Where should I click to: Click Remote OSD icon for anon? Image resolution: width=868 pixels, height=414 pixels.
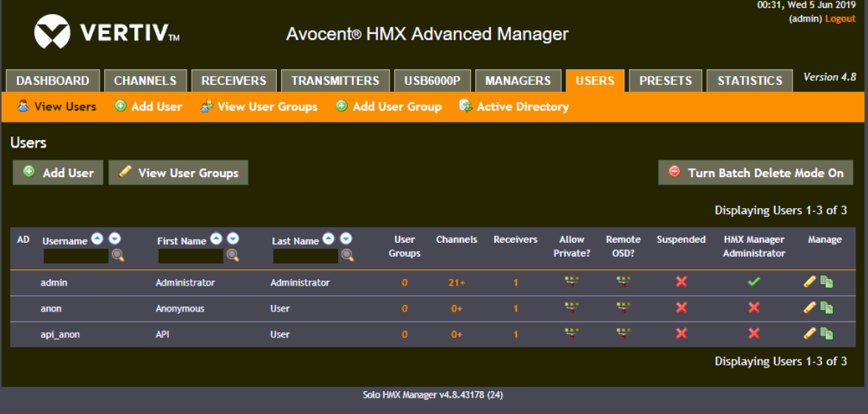click(623, 308)
